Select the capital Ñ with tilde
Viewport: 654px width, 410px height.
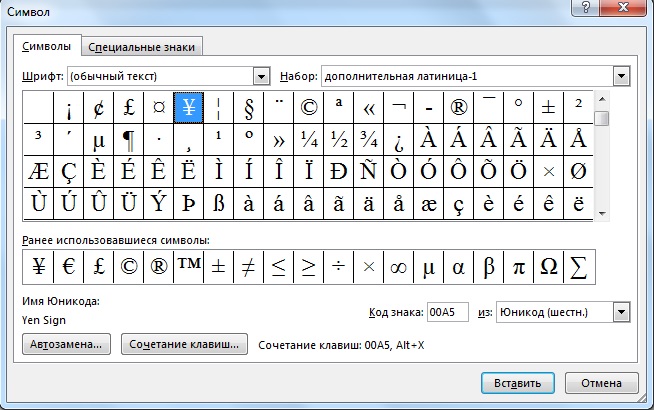[x=369, y=171]
